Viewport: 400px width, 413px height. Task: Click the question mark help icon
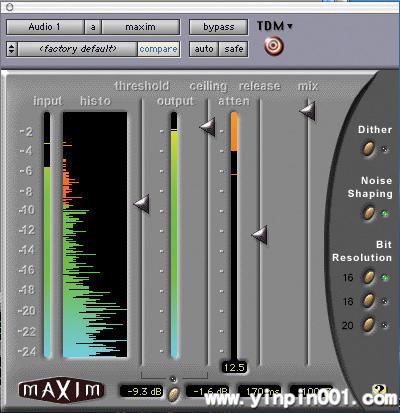[x=379, y=389]
